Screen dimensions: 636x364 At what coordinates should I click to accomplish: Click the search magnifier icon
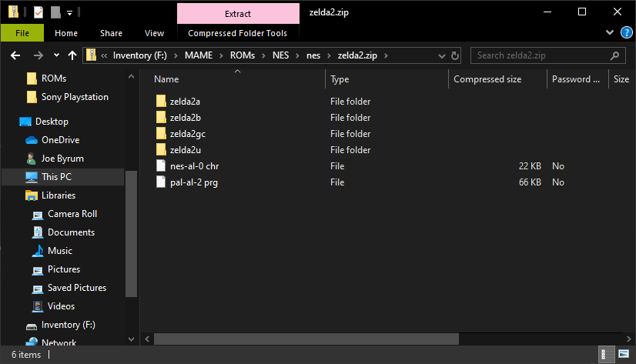tap(615, 55)
